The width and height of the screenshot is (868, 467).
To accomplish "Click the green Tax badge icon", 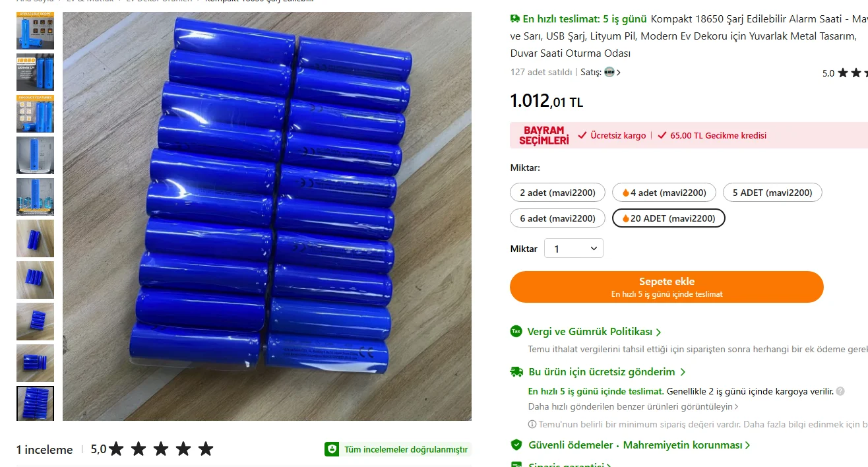I will [x=516, y=331].
